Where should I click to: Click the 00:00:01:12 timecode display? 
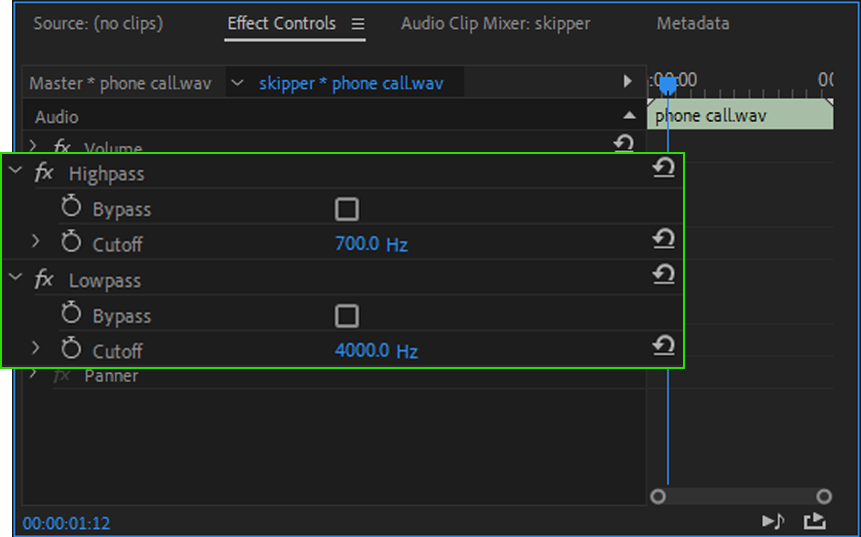tap(66, 523)
